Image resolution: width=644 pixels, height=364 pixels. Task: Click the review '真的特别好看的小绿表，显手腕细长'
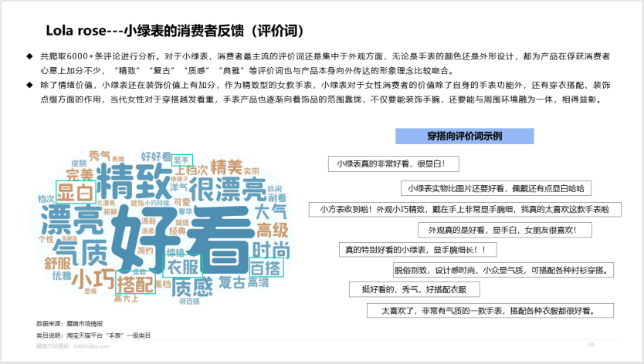[x=418, y=250]
